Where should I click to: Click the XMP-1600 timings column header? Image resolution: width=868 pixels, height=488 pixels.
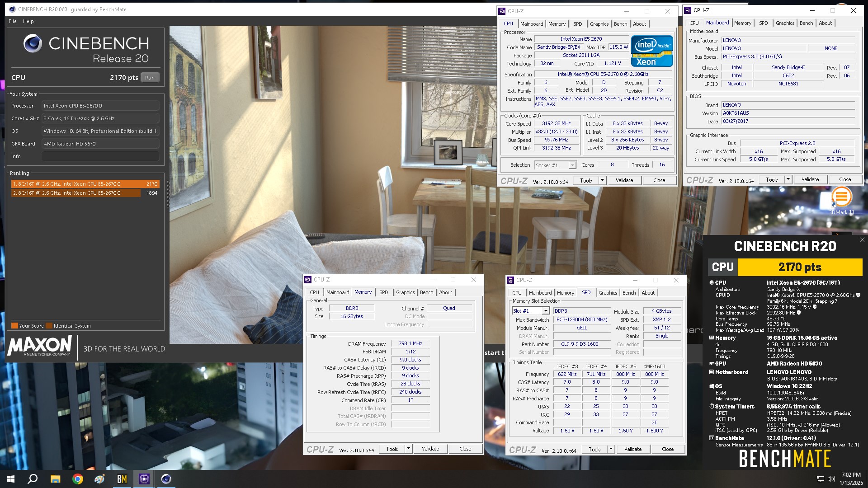coord(654,366)
